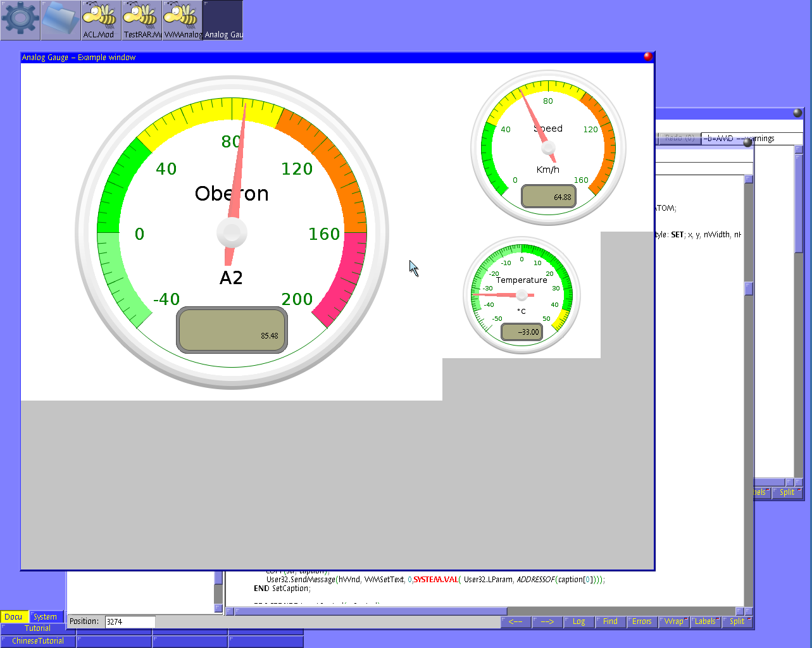Click the vertical scrollbar thumb of rear window
The height and width of the screenshot is (648, 812).
click(799, 202)
